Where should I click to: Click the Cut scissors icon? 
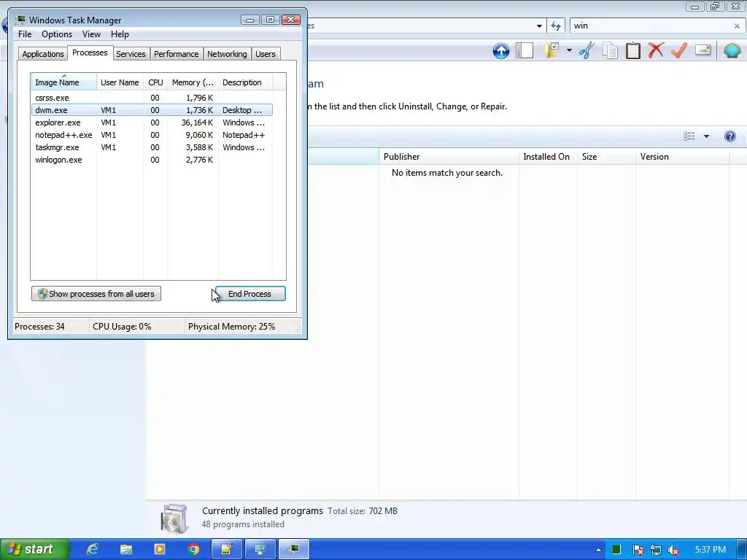[587, 50]
